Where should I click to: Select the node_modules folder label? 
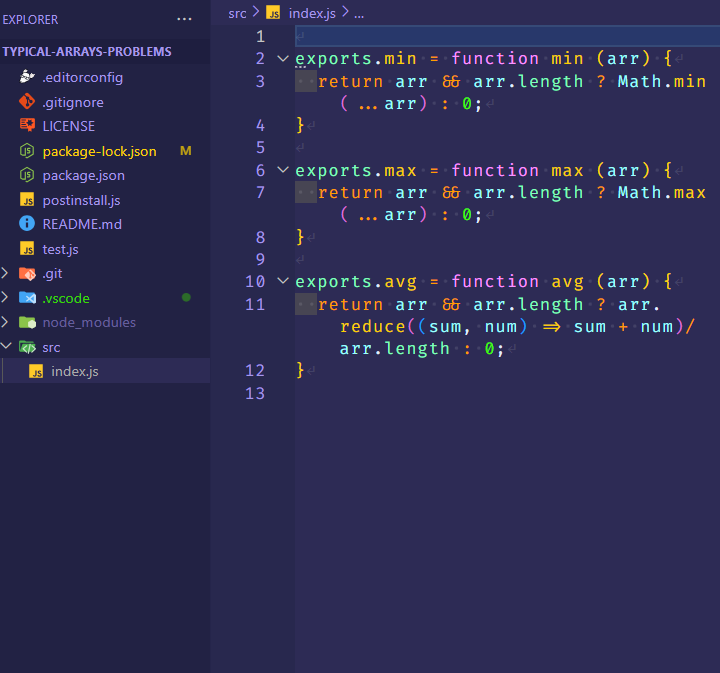(x=89, y=322)
